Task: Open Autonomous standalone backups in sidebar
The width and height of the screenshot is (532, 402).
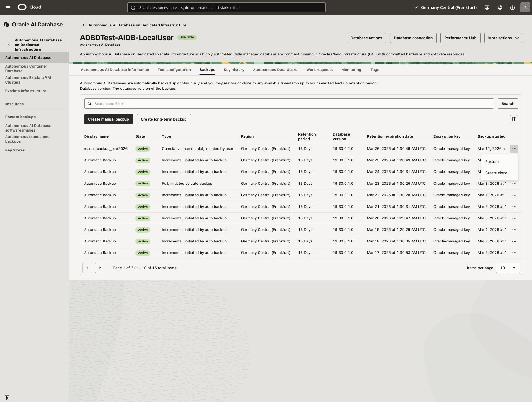Action: click(x=27, y=139)
